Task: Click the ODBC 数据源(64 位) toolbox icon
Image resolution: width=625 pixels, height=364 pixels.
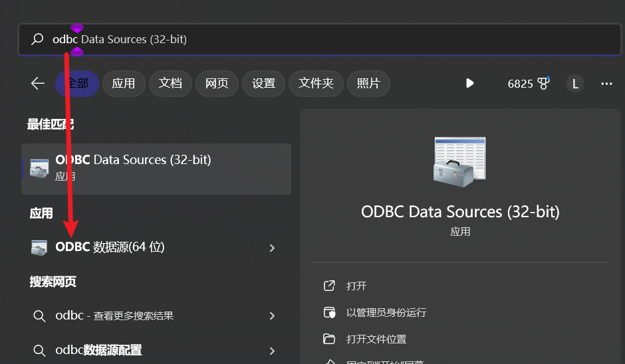Action: (x=39, y=248)
